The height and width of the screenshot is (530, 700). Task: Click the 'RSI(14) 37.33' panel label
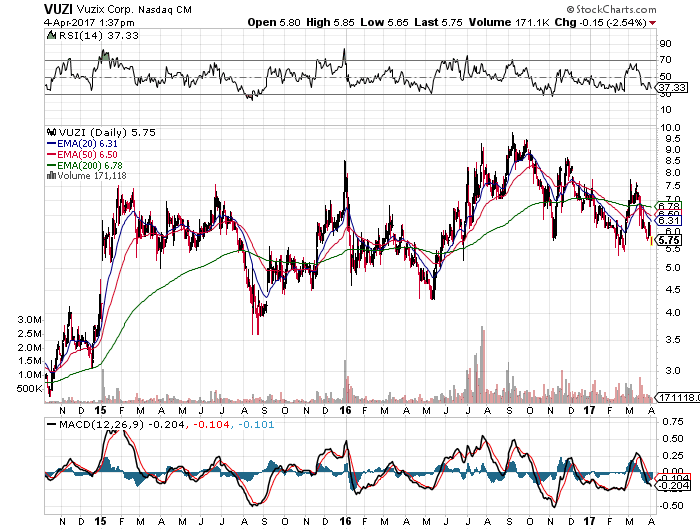[98, 35]
